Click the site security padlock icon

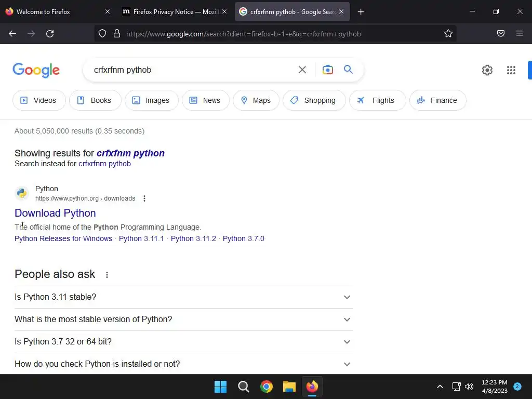[x=117, y=34]
